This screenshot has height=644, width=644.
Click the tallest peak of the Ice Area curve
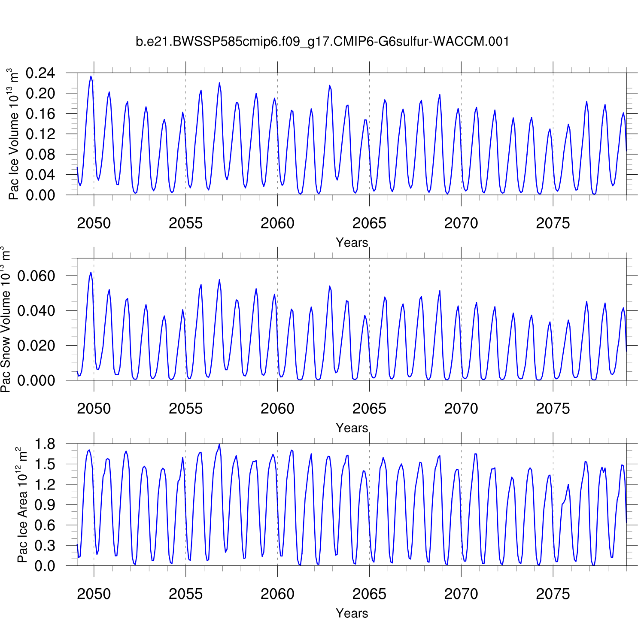(219, 445)
